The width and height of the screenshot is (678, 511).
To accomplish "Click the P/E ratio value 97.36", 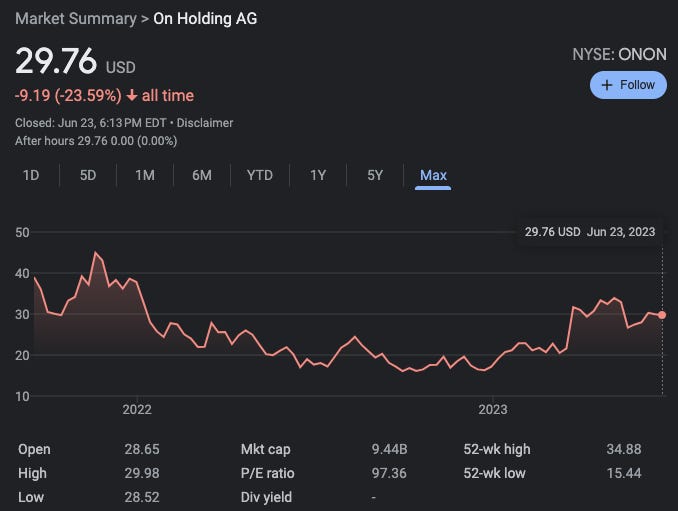I will click(389, 473).
